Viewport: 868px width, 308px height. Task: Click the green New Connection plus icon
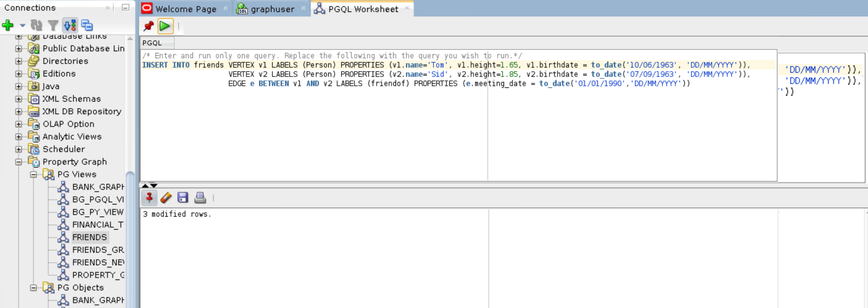8,25
